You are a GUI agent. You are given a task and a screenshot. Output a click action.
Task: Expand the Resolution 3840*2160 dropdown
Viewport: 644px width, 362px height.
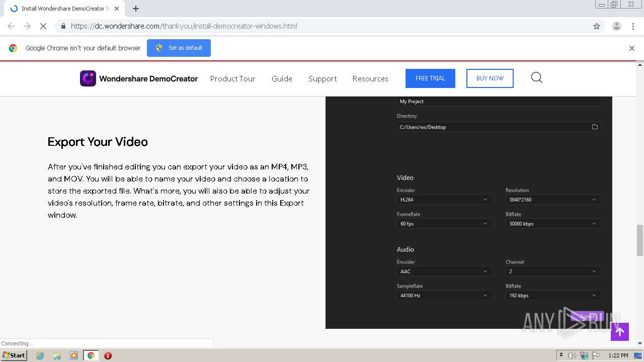click(x=553, y=200)
